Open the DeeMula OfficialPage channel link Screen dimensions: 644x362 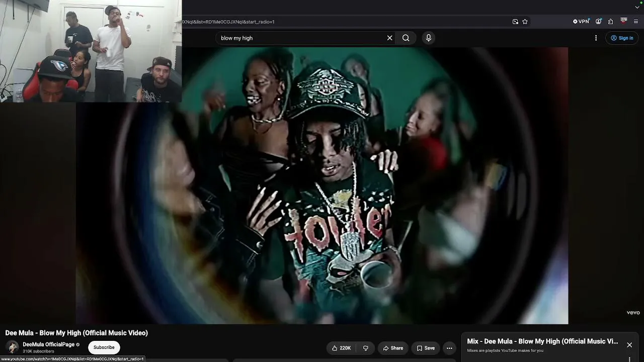click(48, 344)
